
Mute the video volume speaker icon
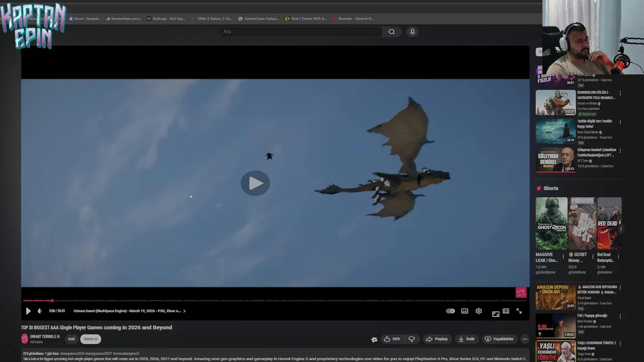click(40, 311)
